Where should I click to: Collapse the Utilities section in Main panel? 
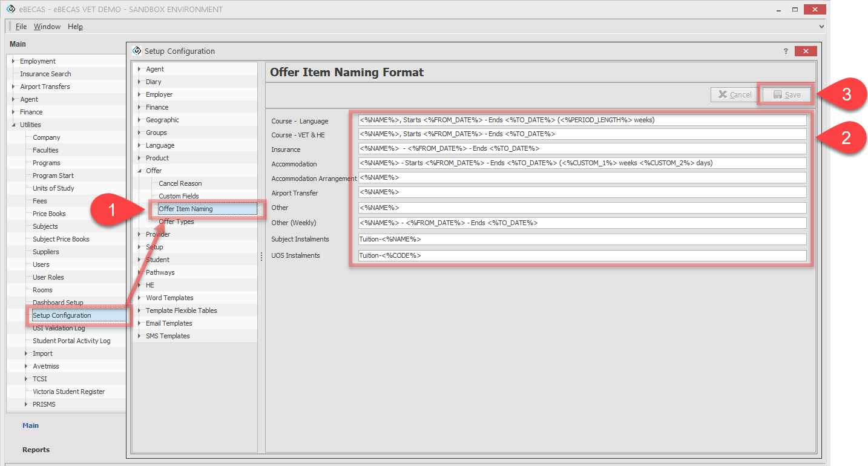point(13,125)
